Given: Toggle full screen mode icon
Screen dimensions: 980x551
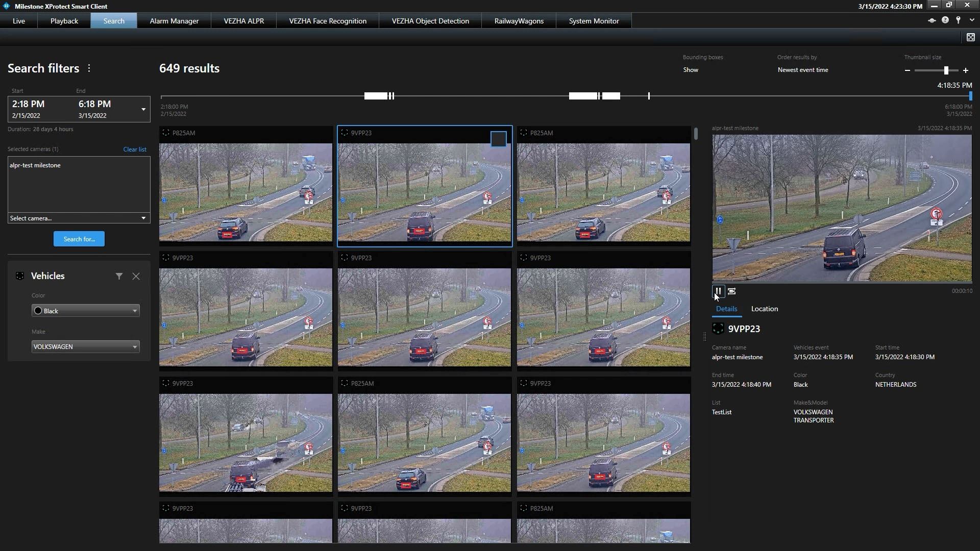Looking at the screenshot, I should (970, 37).
